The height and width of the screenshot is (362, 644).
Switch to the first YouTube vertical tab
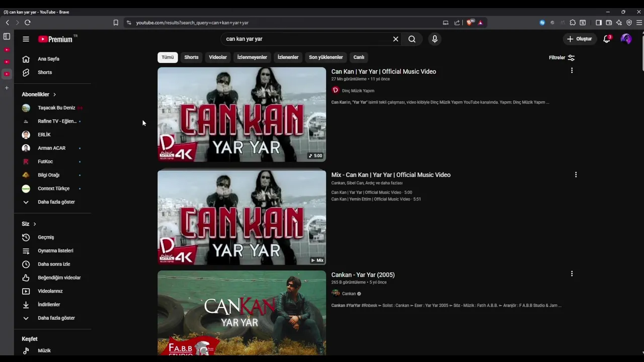click(7, 50)
